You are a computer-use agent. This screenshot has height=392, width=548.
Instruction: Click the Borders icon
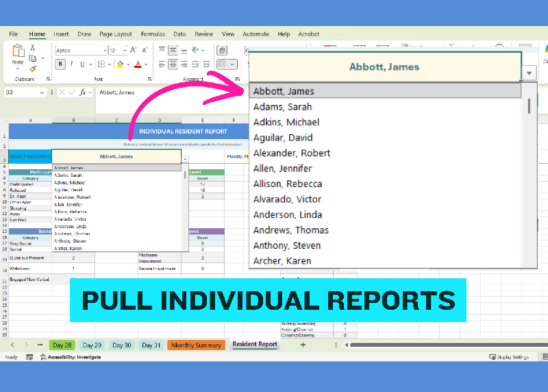point(101,64)
